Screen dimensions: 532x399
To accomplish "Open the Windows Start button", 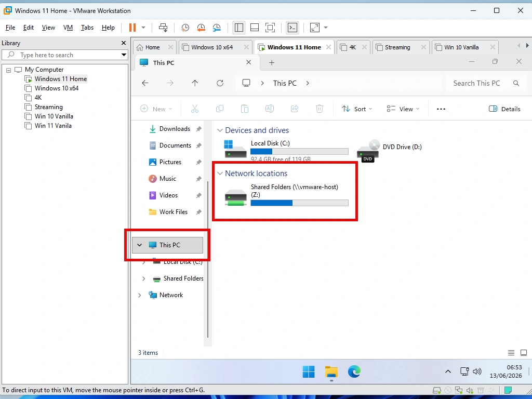I will [309, 372].
